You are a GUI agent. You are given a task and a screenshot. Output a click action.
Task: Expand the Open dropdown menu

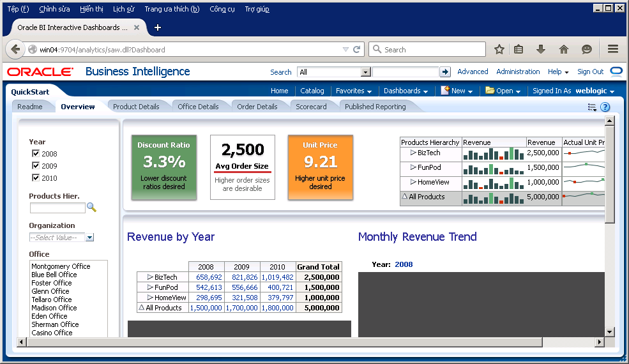tap(503, 91)
